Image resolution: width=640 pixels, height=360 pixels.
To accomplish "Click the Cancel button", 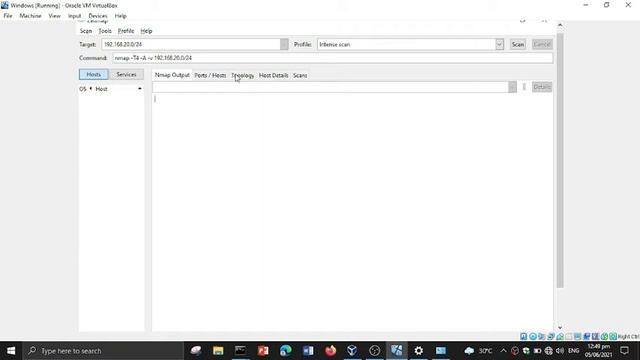I will coord(542,44).
